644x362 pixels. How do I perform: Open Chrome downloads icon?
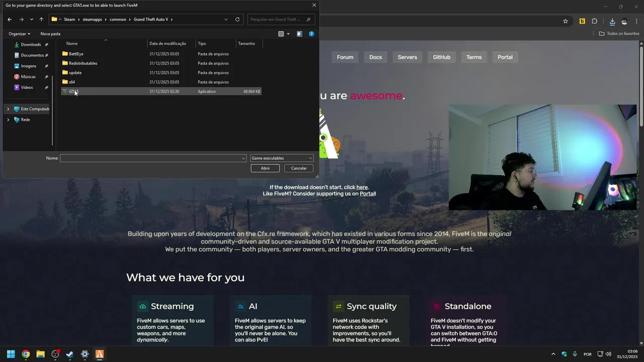tap(612, 21)
